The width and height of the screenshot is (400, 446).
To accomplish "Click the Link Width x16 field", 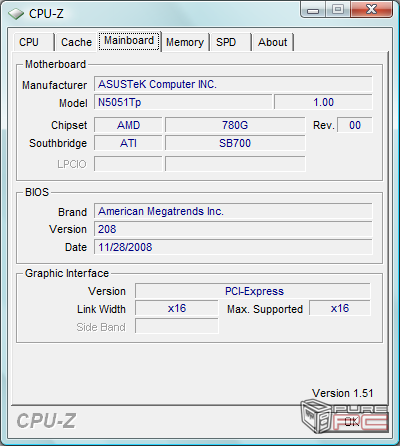I will click(177, 309).
